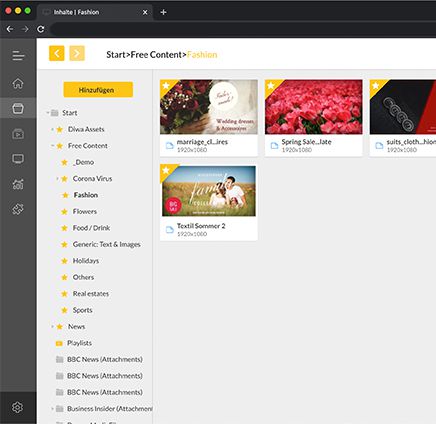
Task: Click star icon beside Flowers folder
Action: coord(65,212)
